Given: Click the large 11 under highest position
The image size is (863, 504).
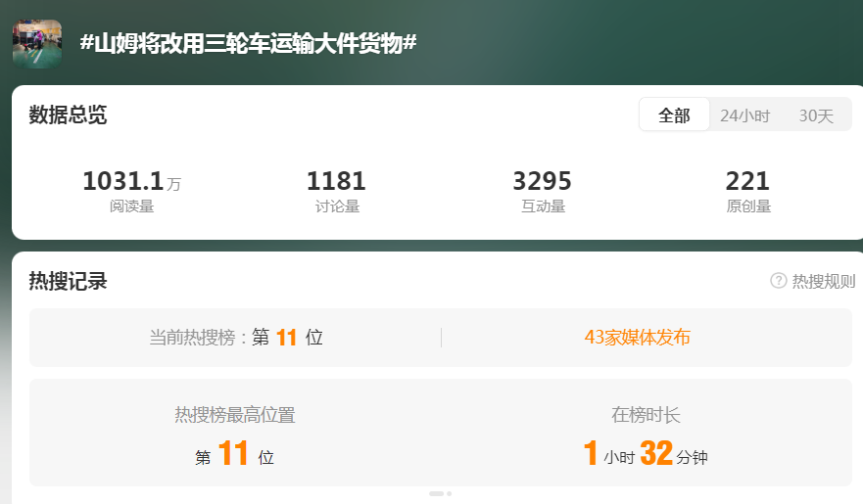Looking at the screenshot, I should 234,454.
